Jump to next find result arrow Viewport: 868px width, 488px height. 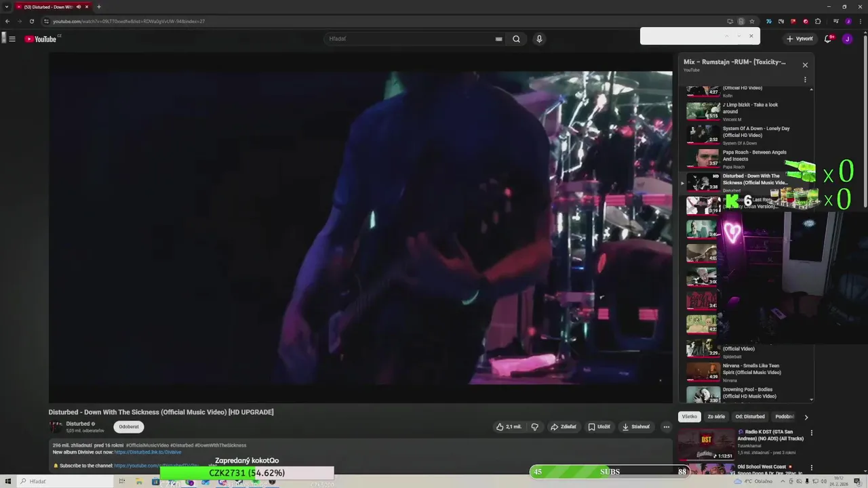point(738,36)
